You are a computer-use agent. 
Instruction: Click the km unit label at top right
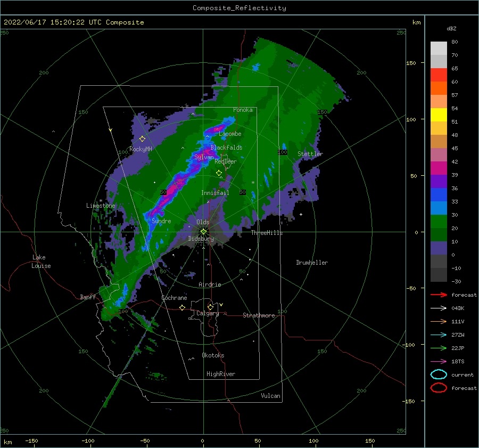[x=416, y=22]
